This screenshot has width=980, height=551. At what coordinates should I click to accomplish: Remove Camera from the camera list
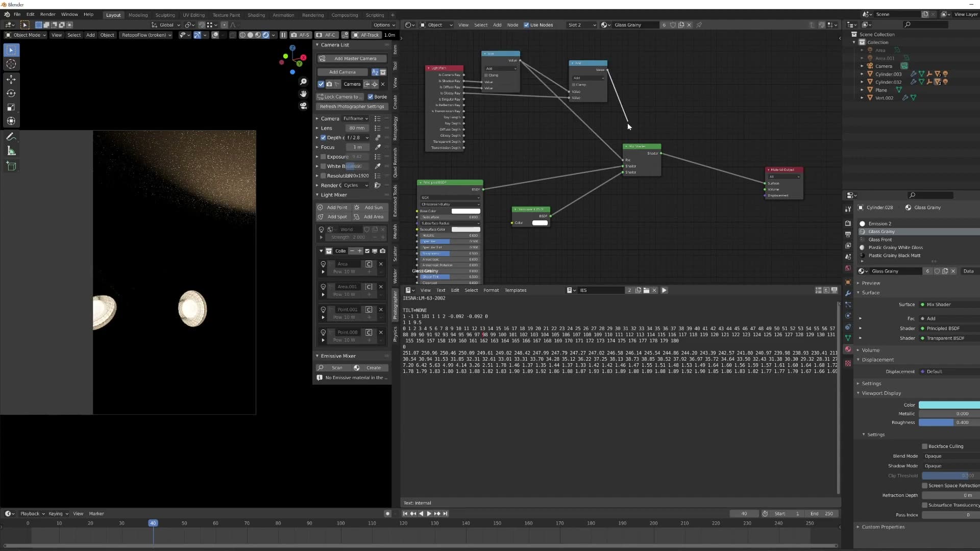[x=383, y=84]
